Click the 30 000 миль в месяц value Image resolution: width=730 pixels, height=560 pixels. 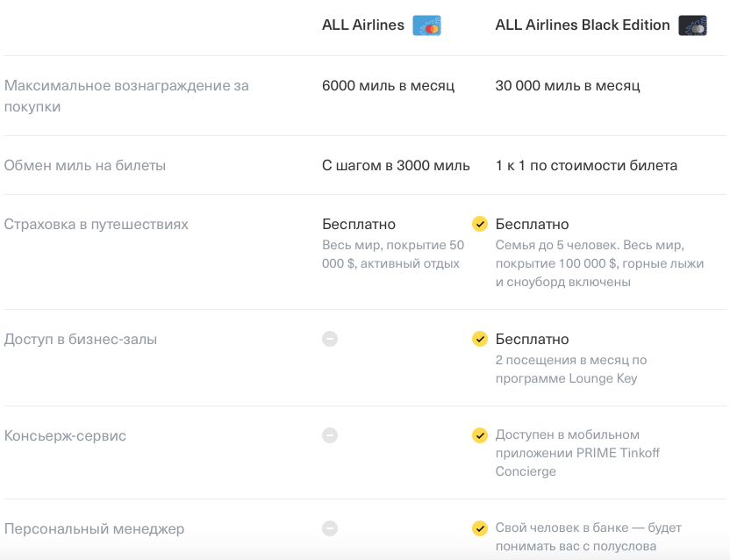(568, 85)
